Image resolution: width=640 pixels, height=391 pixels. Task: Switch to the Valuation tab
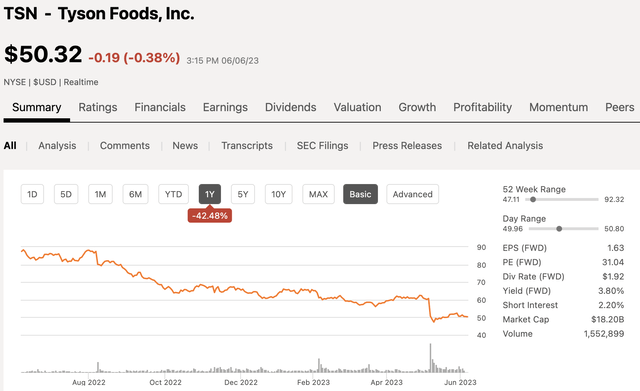point(358,107)
